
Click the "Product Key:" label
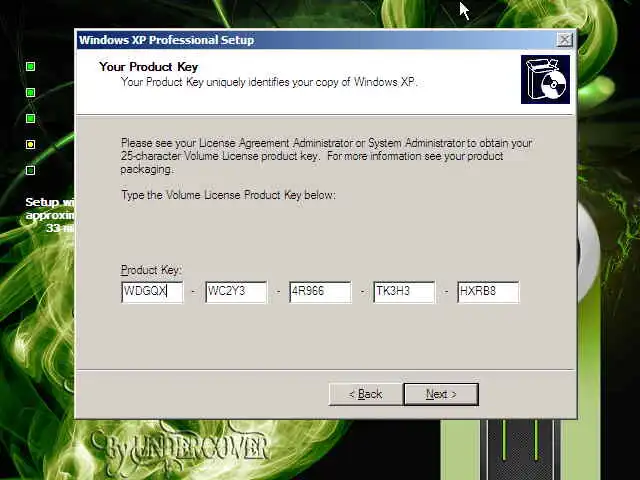click(x=151, y=270)
